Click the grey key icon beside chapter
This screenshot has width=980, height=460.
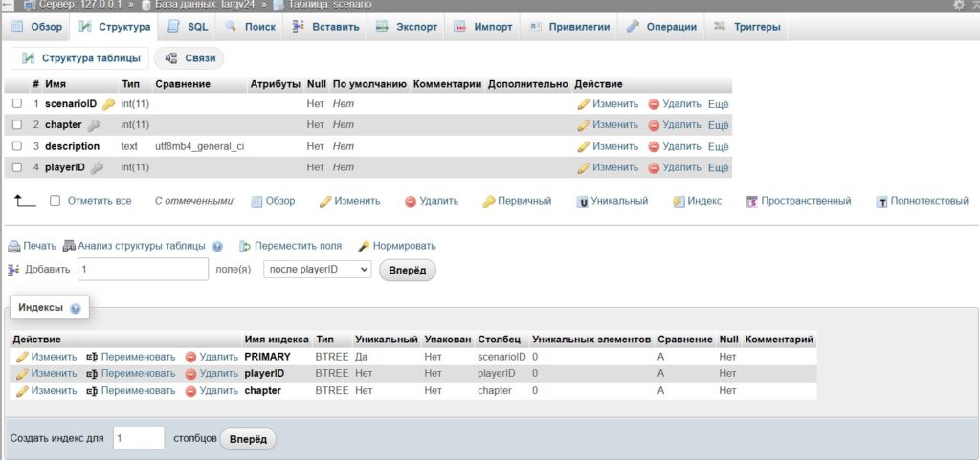click(94, 125)
